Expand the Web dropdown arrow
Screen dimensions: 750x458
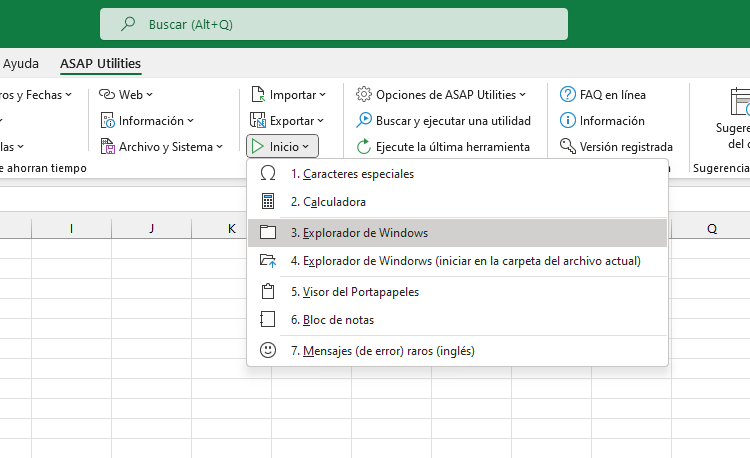pyautogui.click(x=150, y=95)
